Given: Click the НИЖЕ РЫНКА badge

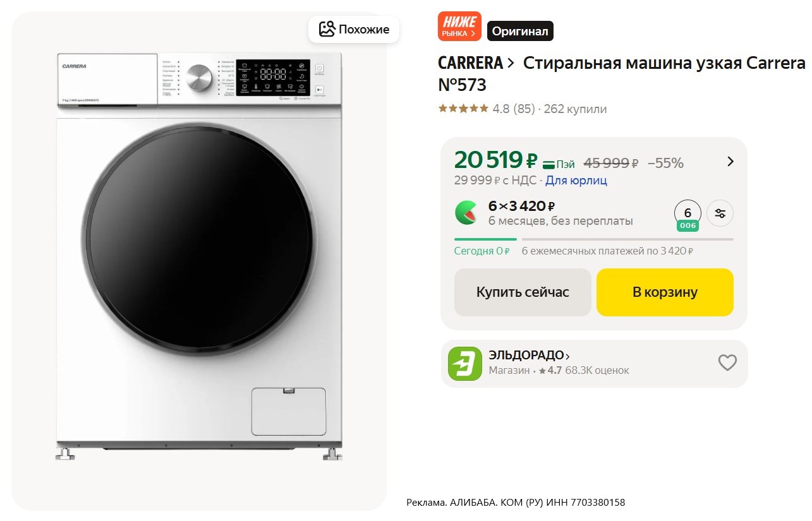Looking at the screenshot, I should (x=459, y=27).
